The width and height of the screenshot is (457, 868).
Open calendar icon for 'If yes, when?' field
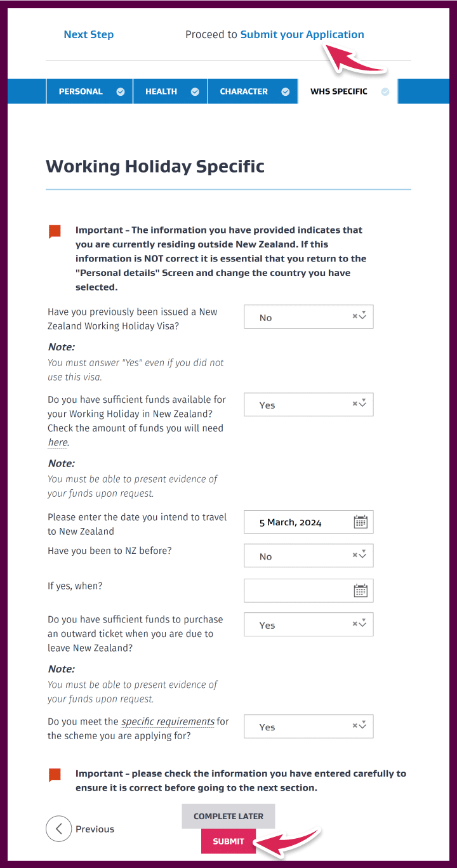(x=361, y=591)
